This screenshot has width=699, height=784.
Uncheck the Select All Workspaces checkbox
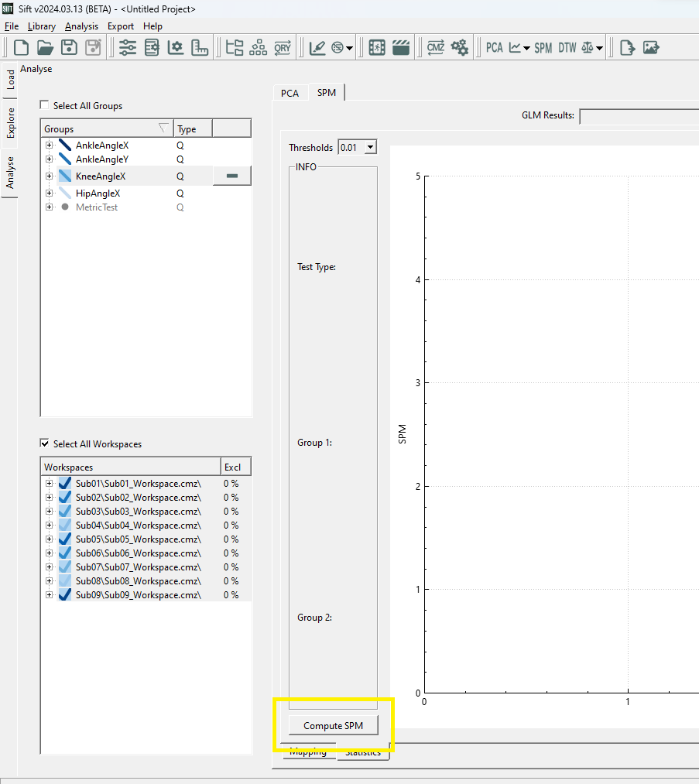click(x=45, y=444)
